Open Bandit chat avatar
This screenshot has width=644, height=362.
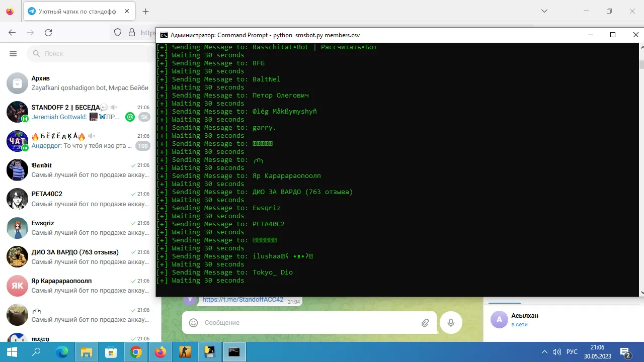pos(17,170)
